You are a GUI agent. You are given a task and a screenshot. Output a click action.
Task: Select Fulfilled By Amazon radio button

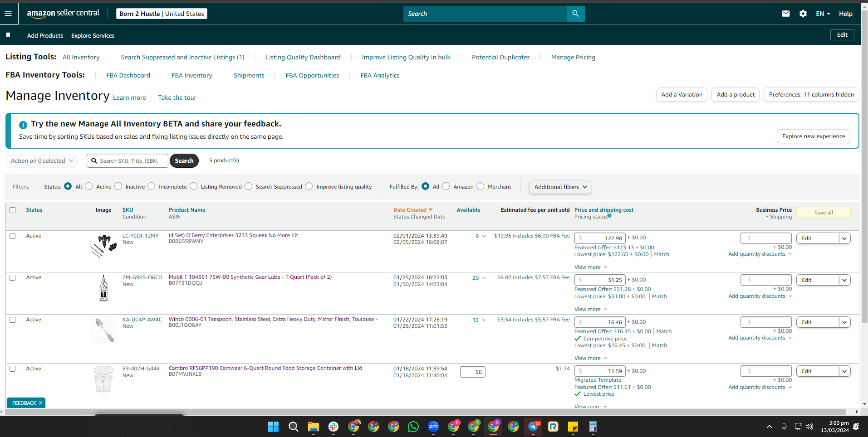[446, 186]
